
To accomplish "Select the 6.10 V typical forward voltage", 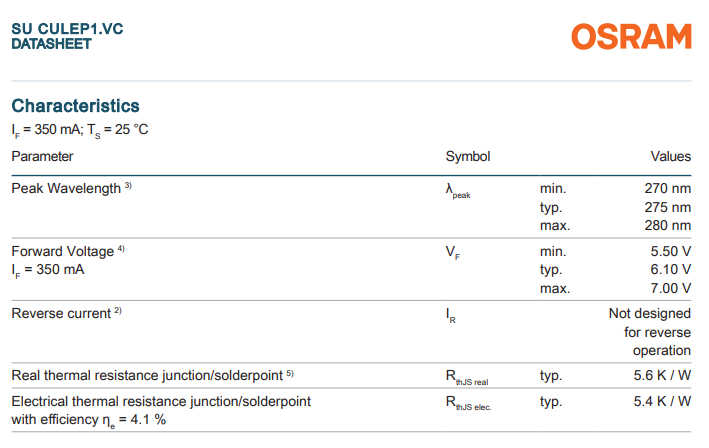I will click(x=671, y=269).
